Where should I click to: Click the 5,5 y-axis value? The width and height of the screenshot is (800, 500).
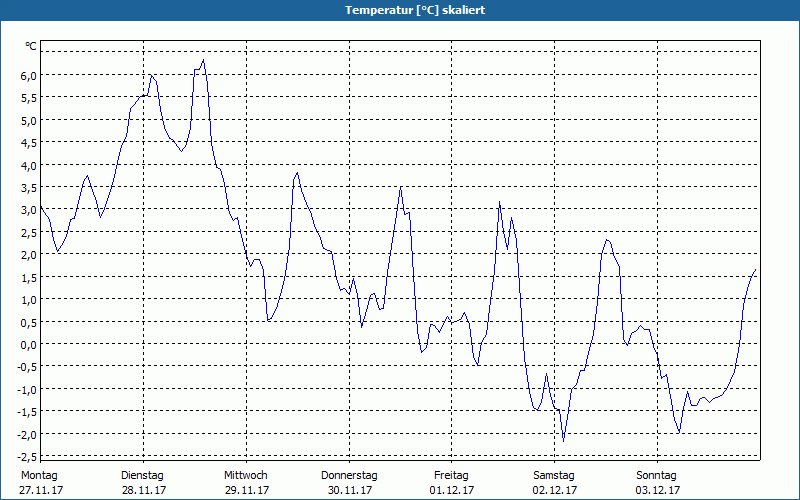[29, 98]
